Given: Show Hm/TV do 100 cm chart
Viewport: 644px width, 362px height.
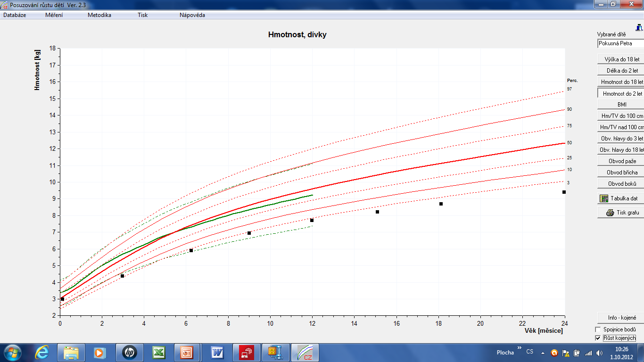Looking at the screenshot, I should 620,116.
